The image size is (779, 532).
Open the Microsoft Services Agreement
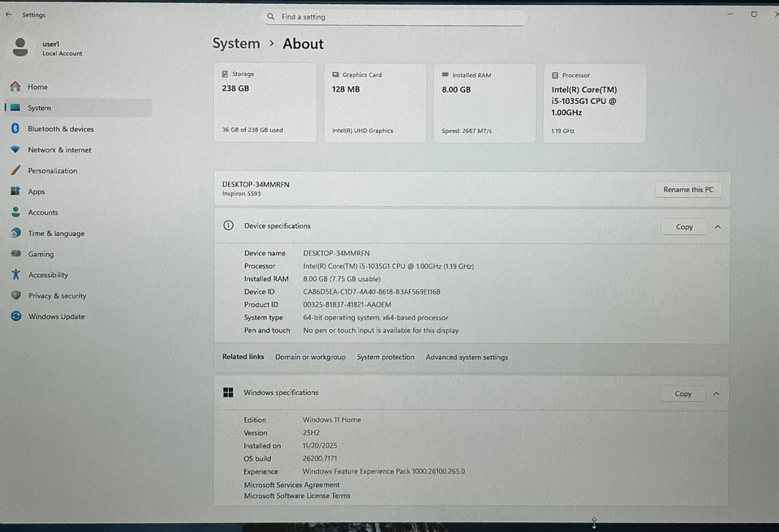point(291,483)
